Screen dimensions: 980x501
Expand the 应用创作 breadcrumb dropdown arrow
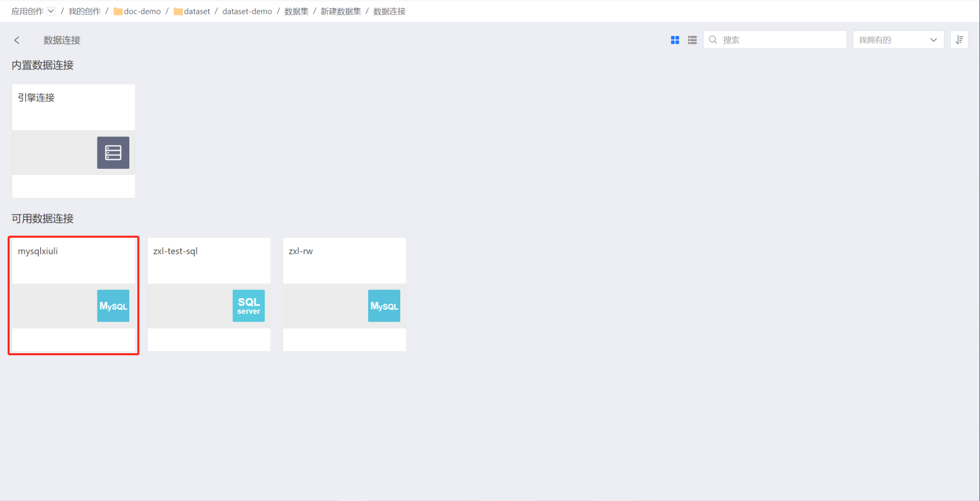tap(51, 11)
